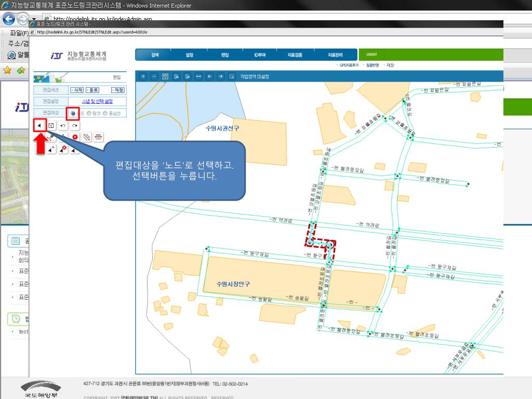Click the work area selection icon
This screenshot has height=399, width=532.
232,76
